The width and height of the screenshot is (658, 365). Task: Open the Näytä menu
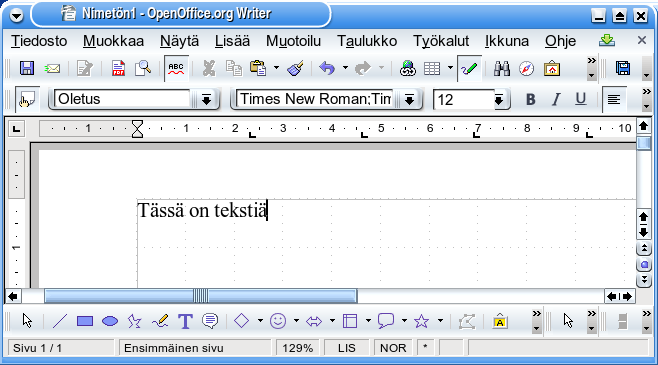point(179,41)
